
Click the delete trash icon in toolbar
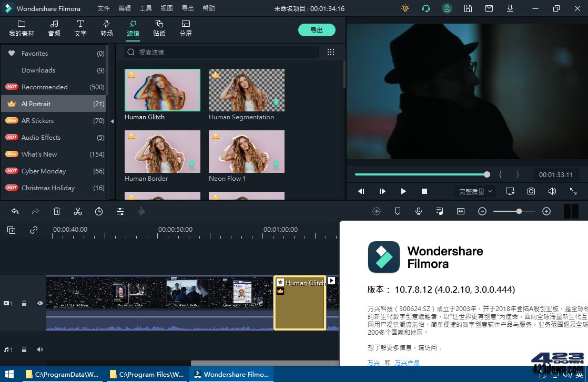tap(56, 211)
